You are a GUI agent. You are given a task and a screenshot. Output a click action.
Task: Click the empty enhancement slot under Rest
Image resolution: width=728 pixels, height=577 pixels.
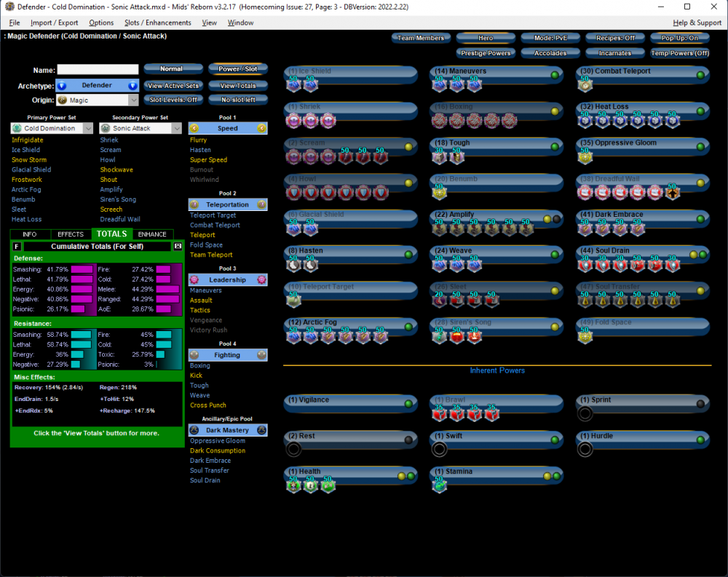(x=294, y=450)
